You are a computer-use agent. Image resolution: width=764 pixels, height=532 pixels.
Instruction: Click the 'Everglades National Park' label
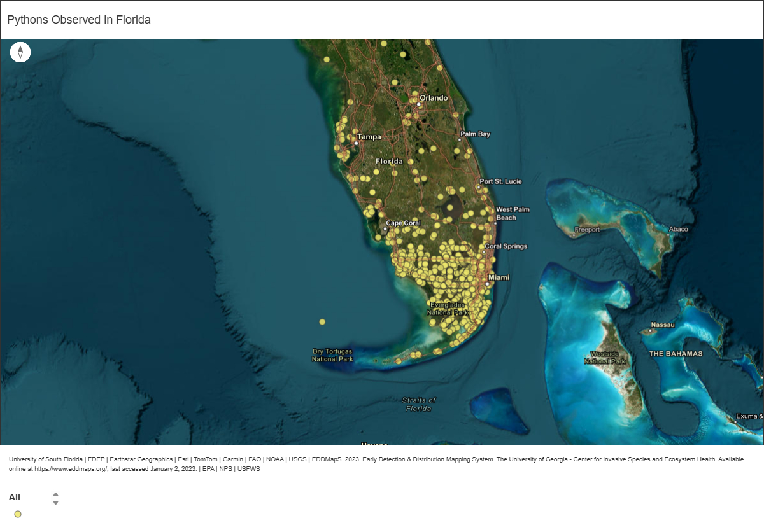pyautogui.click(x=448, y=309)
